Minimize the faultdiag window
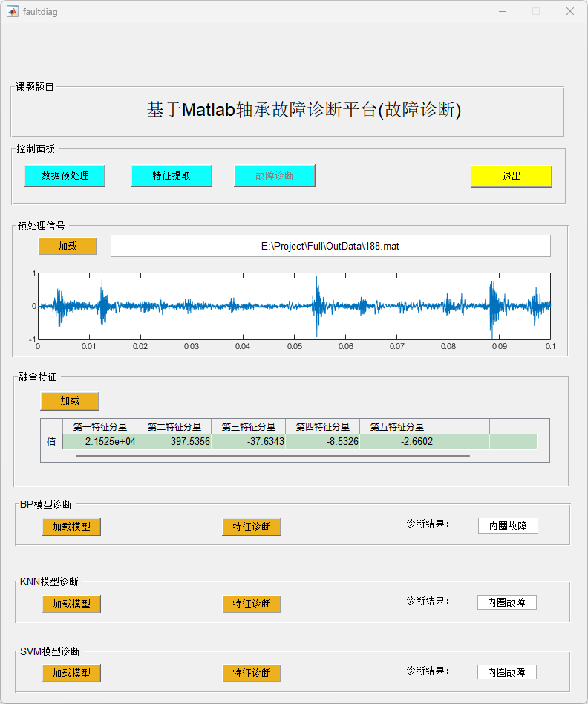The width and height of the screenshot is (588, 704). coord(503,11)
